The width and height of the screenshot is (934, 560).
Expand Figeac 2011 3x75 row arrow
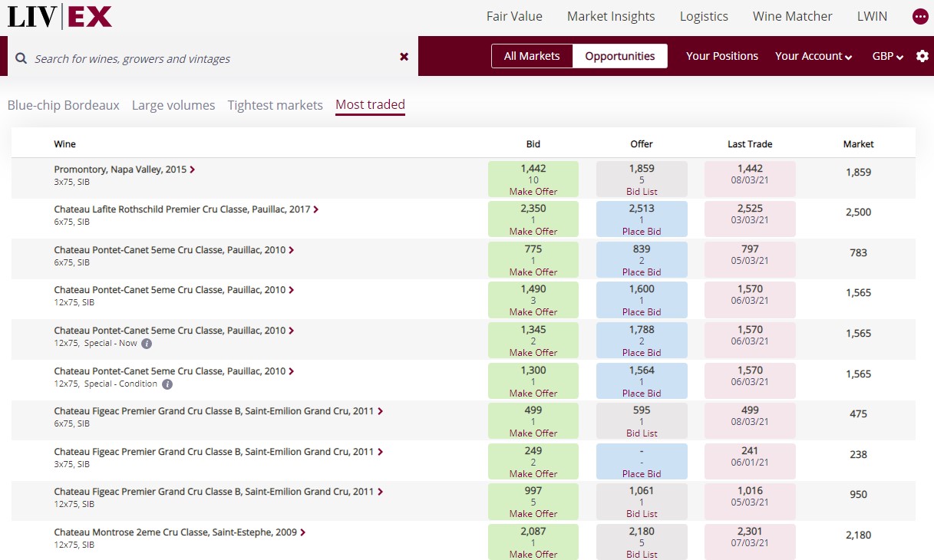(380, 452)
